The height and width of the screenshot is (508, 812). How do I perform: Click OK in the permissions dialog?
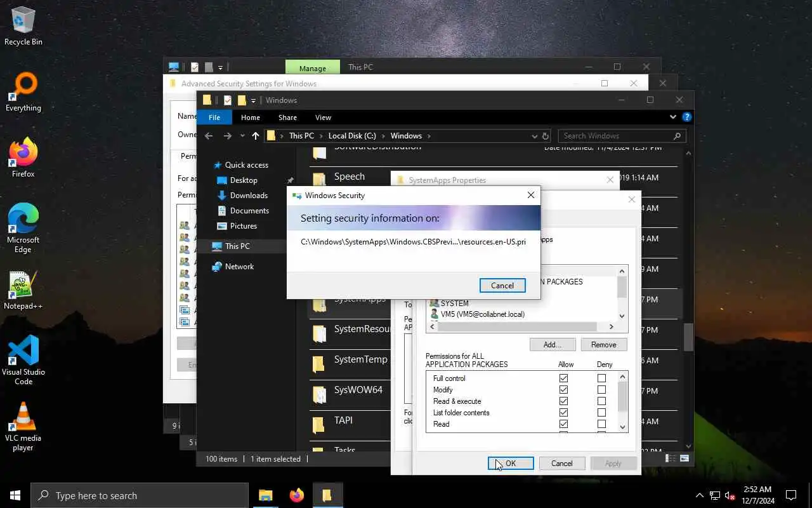(x=511, y=464)
